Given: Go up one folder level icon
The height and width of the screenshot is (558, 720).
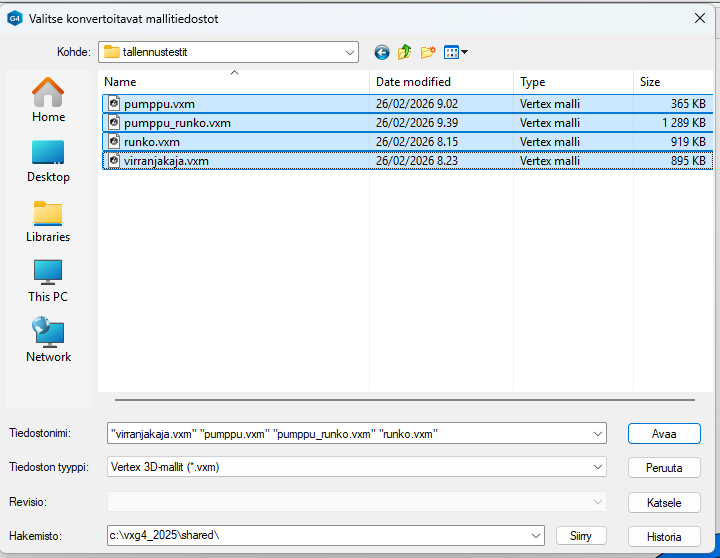Looking at the screenshot, I should pyautogui.click(x=405, y=52).
